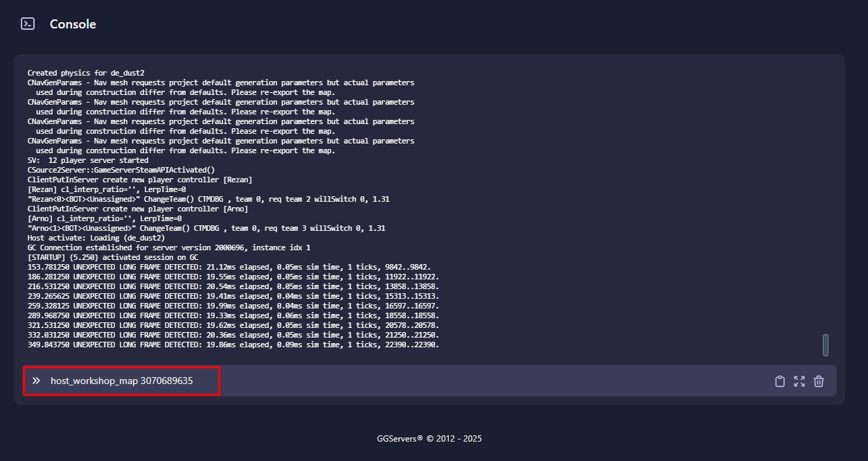Click the '[Rezan] cl_interp_ratio' log line

pos(107,189)
